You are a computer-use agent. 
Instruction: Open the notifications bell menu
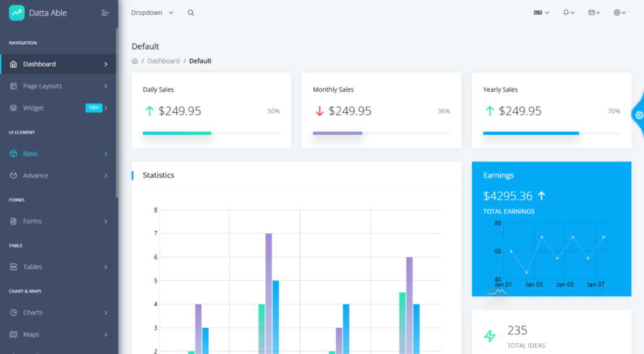(x=568, y=13)
